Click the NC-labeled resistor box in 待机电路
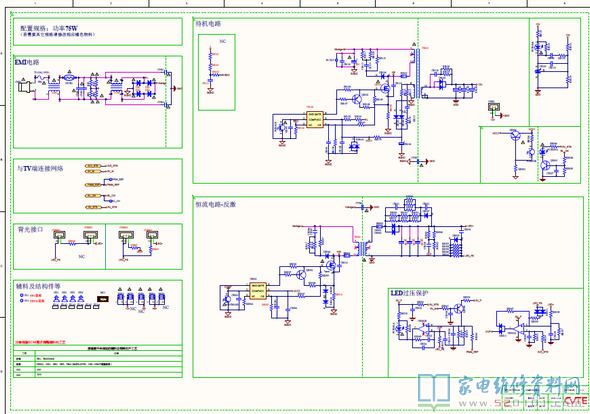This screenshot has height=414, width=590. tap(217, 72)
